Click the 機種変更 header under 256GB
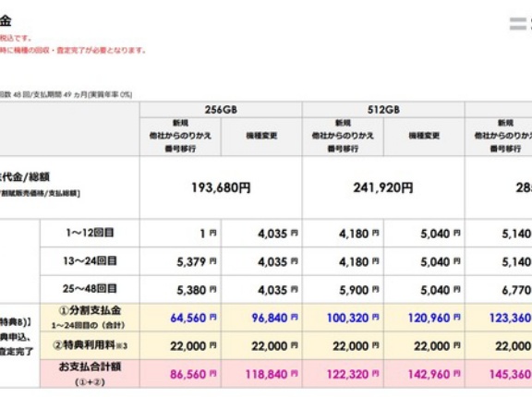This screenshot has height=397, width=532. pyautogui.click(x=261, y=136)
